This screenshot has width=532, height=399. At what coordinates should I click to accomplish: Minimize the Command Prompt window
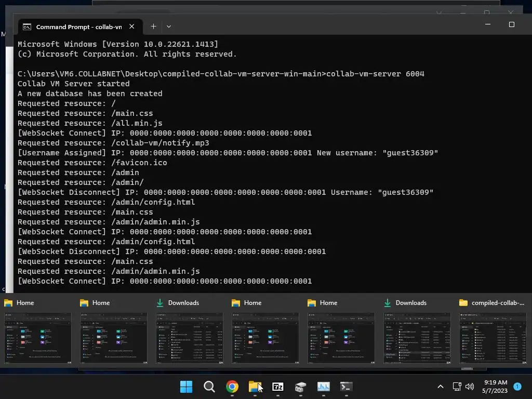pyautogui.click(x=487, y=24)
